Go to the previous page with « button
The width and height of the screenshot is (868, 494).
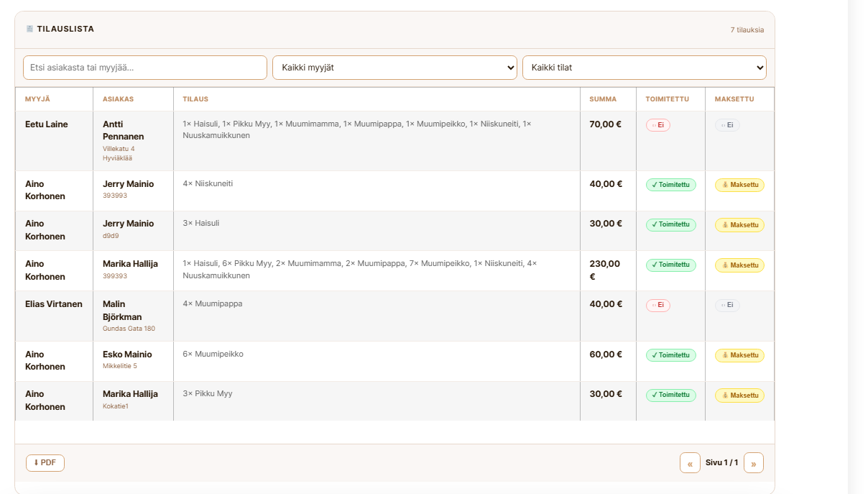click(x=690, y=463)
